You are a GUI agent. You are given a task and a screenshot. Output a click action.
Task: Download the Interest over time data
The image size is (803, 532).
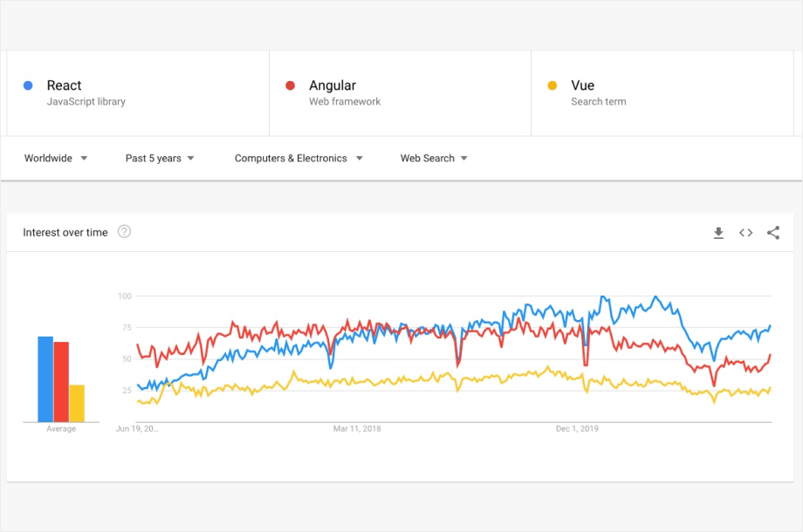pos(718,233)
